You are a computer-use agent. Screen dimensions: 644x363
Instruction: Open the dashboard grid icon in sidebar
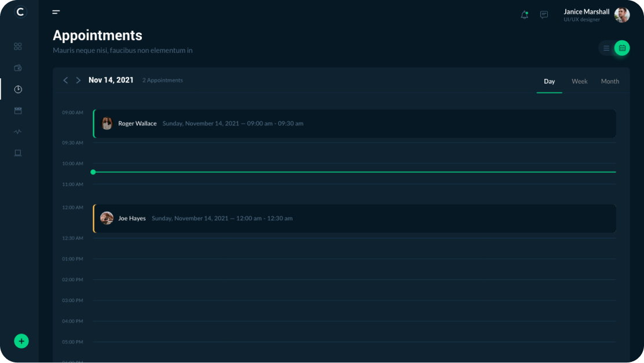(x=18, y=46)
